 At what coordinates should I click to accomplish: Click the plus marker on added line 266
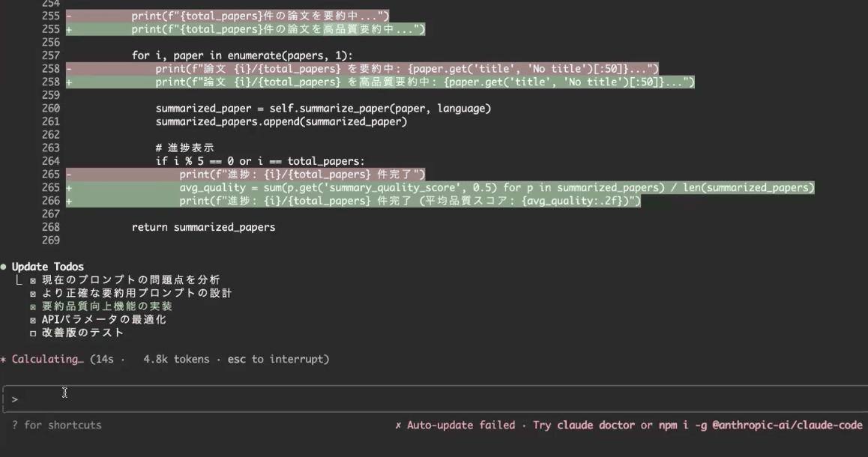[69, 201]
